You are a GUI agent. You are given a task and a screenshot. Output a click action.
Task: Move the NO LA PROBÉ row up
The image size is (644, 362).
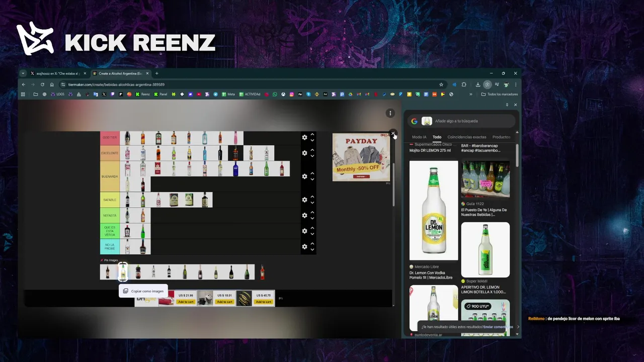312,243
